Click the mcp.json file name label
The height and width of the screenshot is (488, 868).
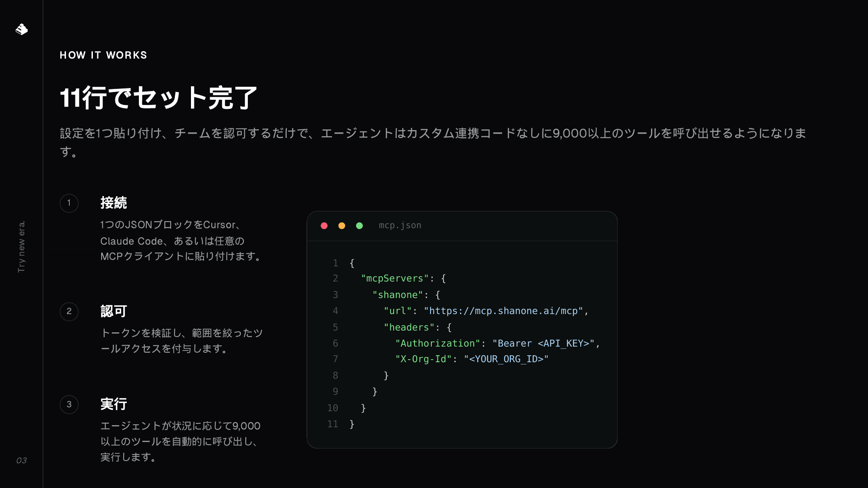click(400, 226)
